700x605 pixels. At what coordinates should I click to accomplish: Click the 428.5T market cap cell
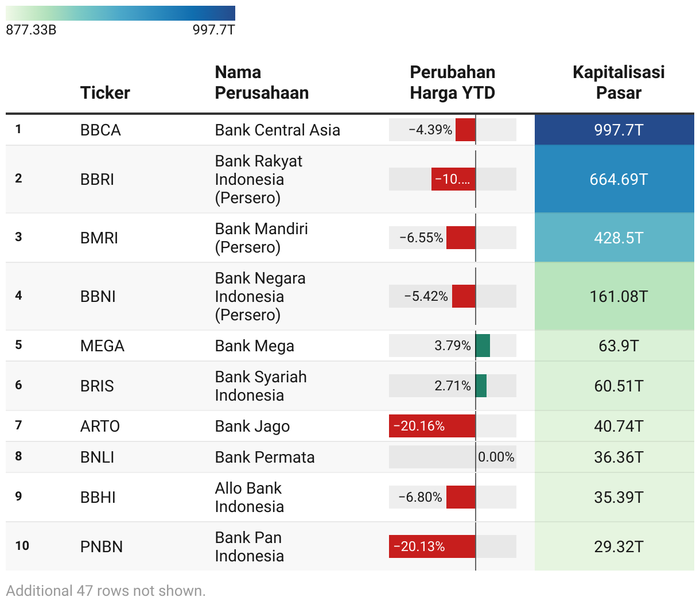tap(615, 238)
